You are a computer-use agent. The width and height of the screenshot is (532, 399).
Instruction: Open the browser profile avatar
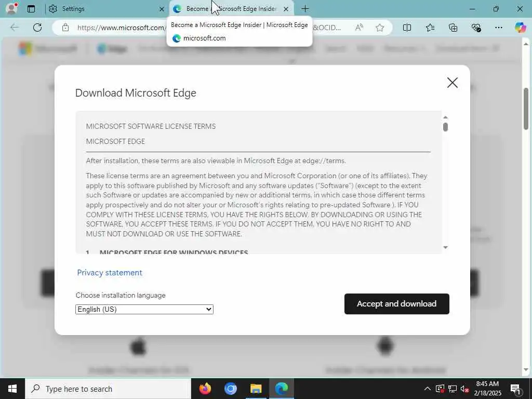click(x=11, y=8)
